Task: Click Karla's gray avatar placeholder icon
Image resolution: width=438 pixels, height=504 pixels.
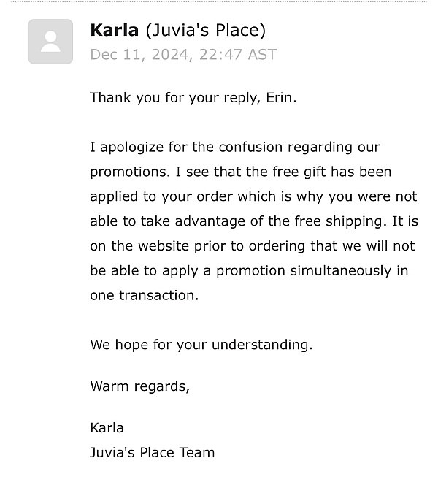Action: tap(50, 42)
